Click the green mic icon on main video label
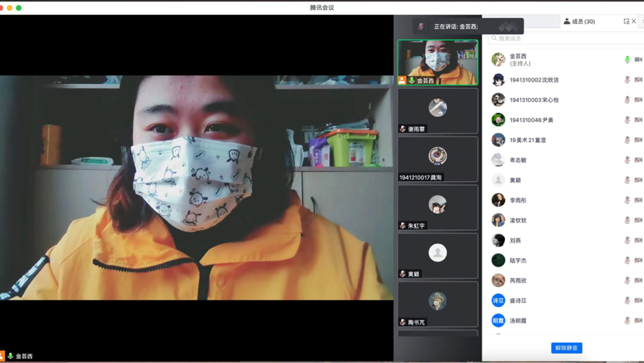This screenshot has width=644, height=363. [10, 356]
